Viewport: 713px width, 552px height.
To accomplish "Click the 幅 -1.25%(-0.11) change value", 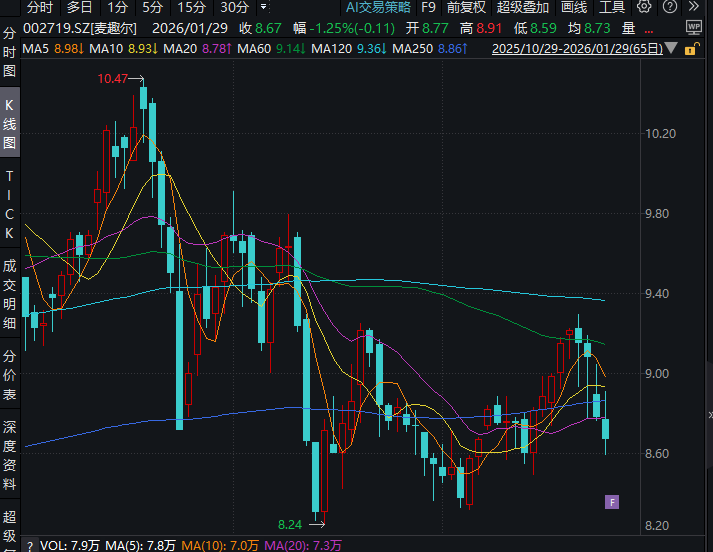I will pyautogui.click(x=344, y=29).
